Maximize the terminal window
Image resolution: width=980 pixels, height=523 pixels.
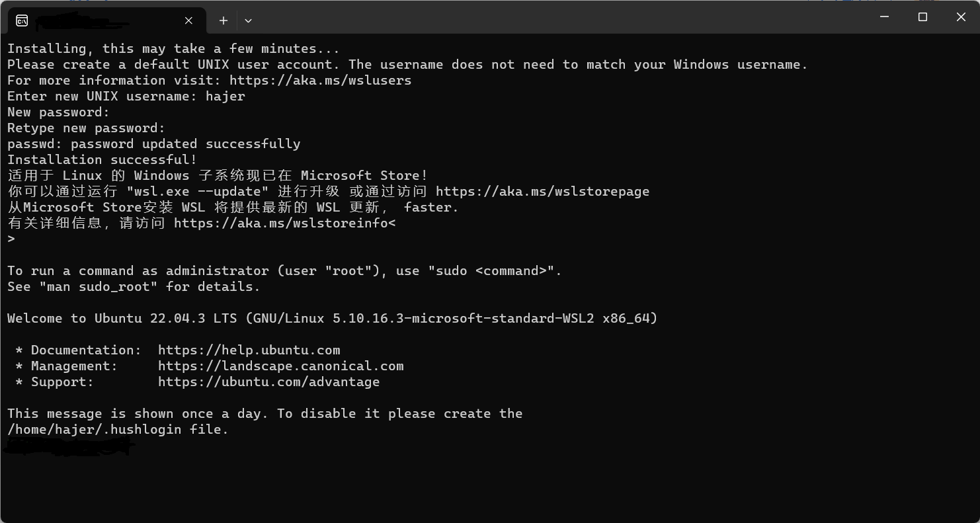(923, 17)
